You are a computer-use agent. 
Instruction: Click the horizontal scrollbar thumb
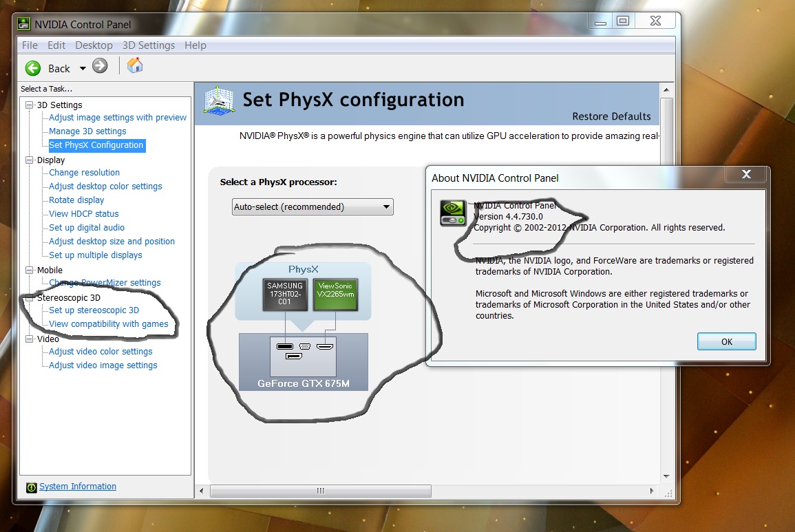point(321,491)
